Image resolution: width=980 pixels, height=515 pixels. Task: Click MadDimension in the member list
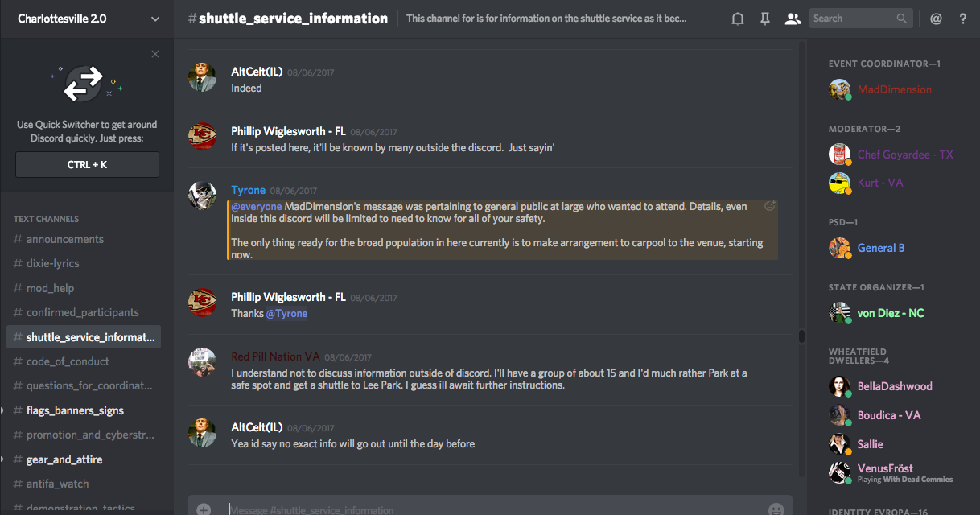[894, 89]
